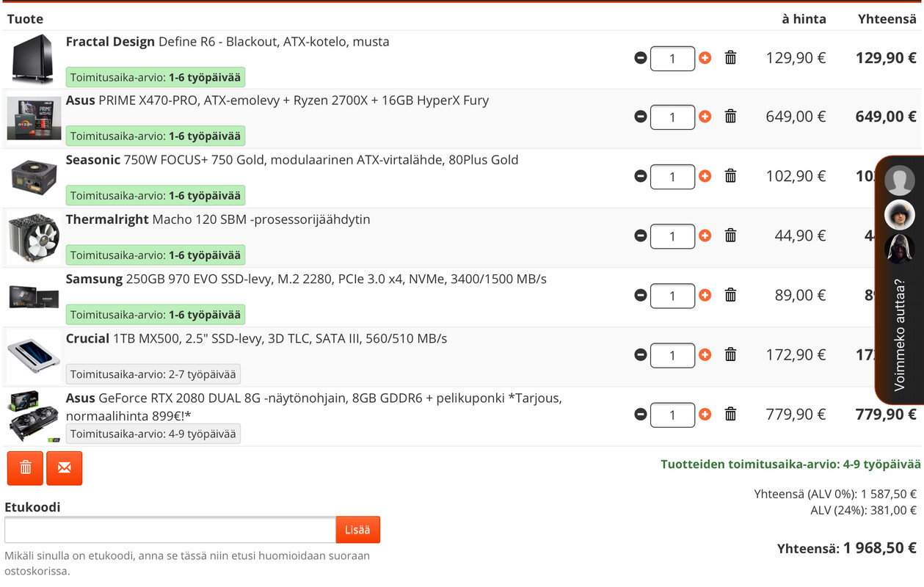Increase quantity of Seasonic 750W power supply
Screen dimensions: 924x587
[x=705, y=176]
